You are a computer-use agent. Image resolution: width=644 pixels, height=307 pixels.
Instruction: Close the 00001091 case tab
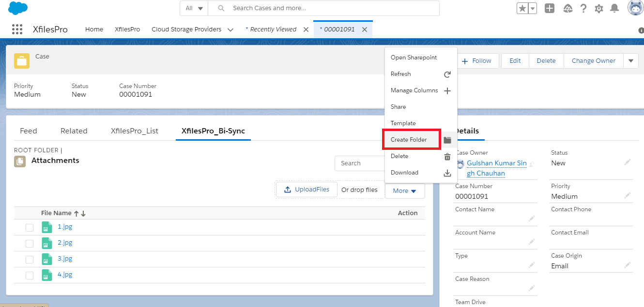[365, 29]
